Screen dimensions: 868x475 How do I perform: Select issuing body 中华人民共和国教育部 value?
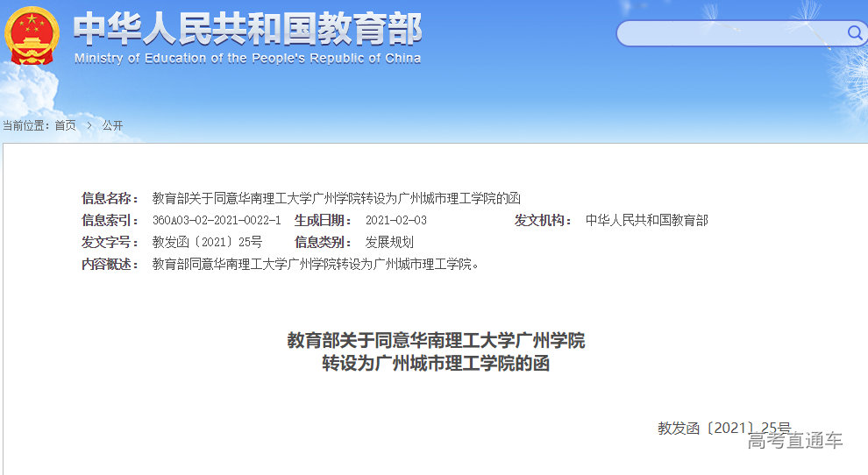(x=646, y=220)
